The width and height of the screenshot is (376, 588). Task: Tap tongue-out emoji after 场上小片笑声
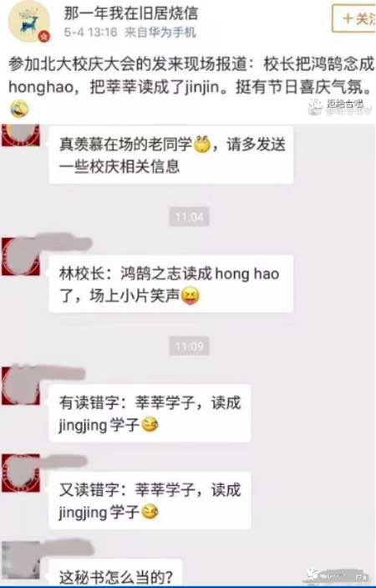click(x=191, y=296)
